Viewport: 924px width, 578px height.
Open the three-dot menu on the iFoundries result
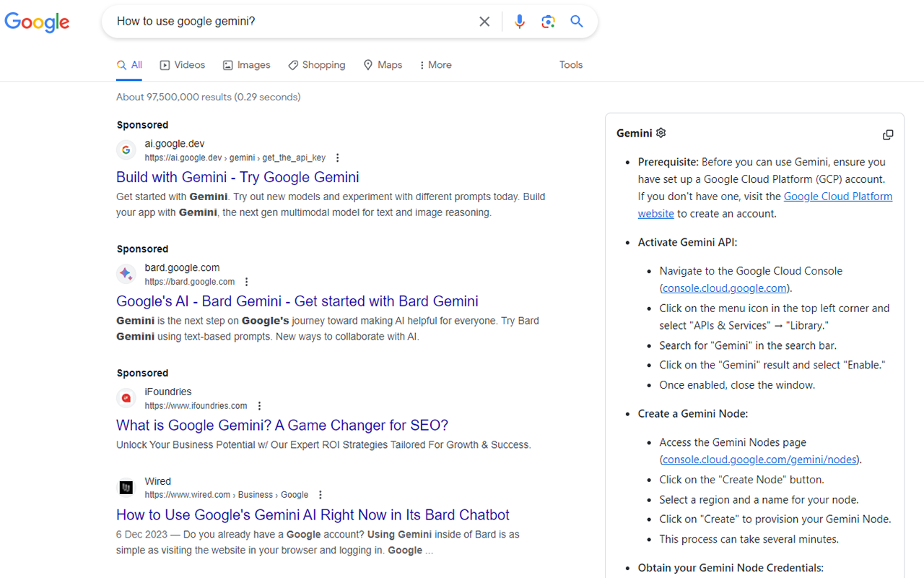pyautogui.click(x=259, y=405)
